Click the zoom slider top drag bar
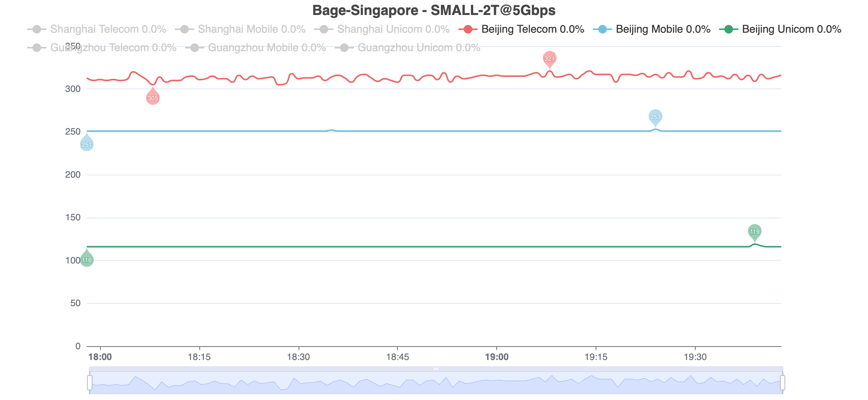The image size is (868, 400). point(436,369)
